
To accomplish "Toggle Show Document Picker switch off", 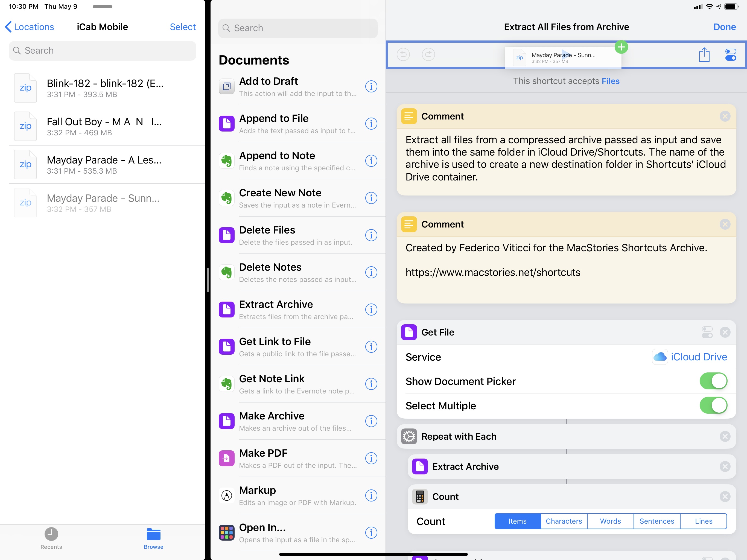I will 713,381.
